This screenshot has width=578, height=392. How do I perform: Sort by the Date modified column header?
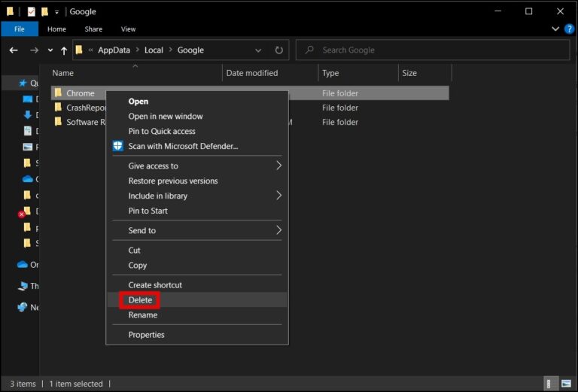point(252,73)
